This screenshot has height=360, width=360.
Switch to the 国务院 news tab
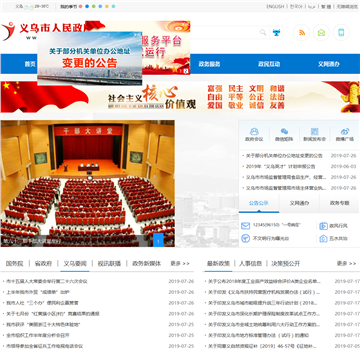(x=14, y=263)
